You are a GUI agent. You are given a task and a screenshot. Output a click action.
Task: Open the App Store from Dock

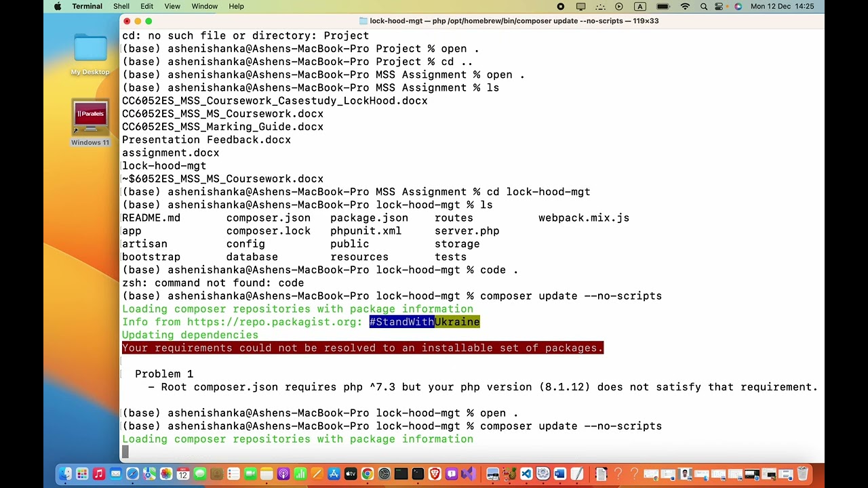pos(334,474)
